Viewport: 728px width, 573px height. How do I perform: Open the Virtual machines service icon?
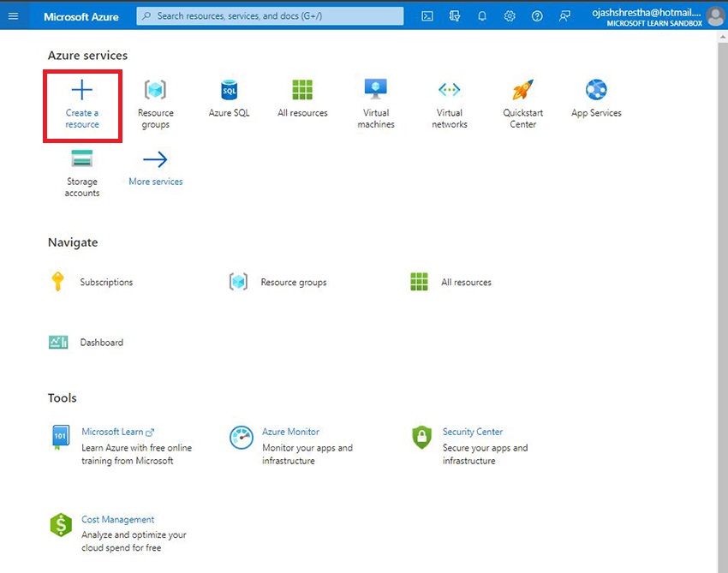[376, 89]
